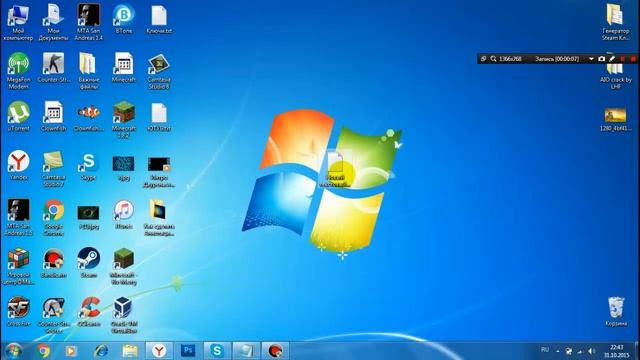Launch MTA San Andreas 1.5 desktop shortcut

coord(18,217)
